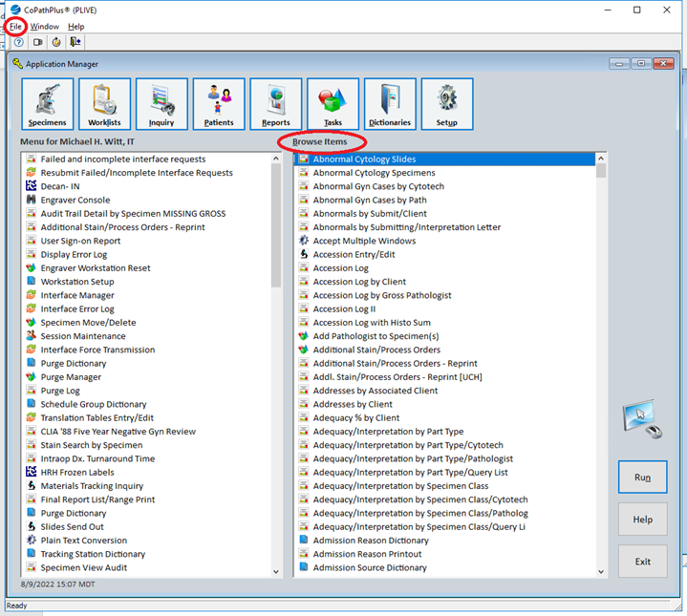Click down arrow of Browse Items scrollbar
Image resolution: width=687 pixels, height=616 pixels.
coord(601,571)
